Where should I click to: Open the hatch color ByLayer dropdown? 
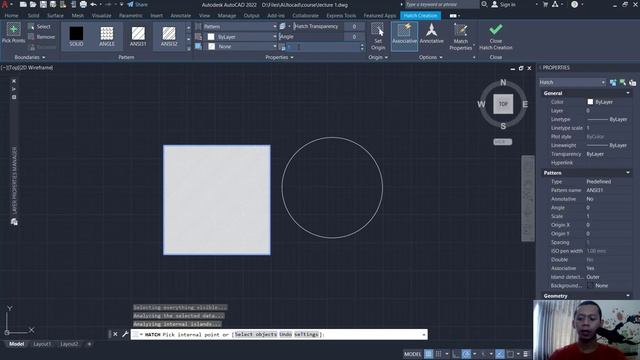pyautogui.click(x=241, y=37)
